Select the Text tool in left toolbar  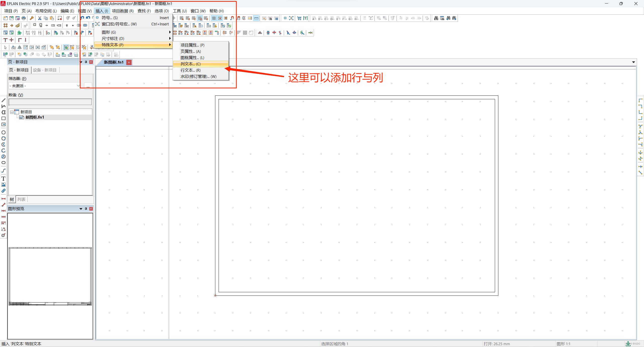(4, 179)
